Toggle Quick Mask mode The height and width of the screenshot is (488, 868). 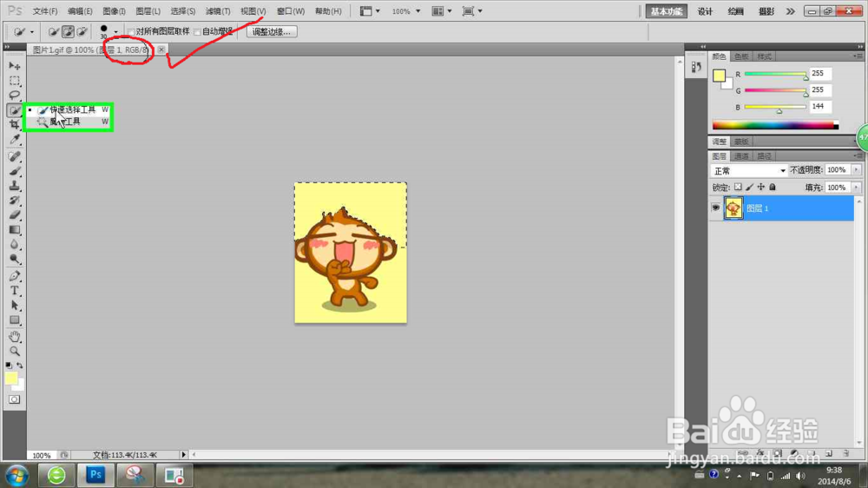click(x=15, y=399)
